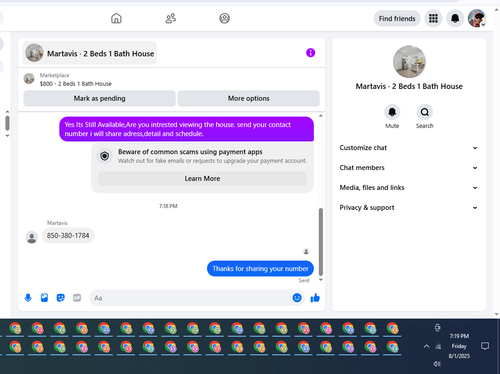The height and width of the screenshot is (374, 500).
Task: Open the Windows notification center icon
Action: click(485, 346)
